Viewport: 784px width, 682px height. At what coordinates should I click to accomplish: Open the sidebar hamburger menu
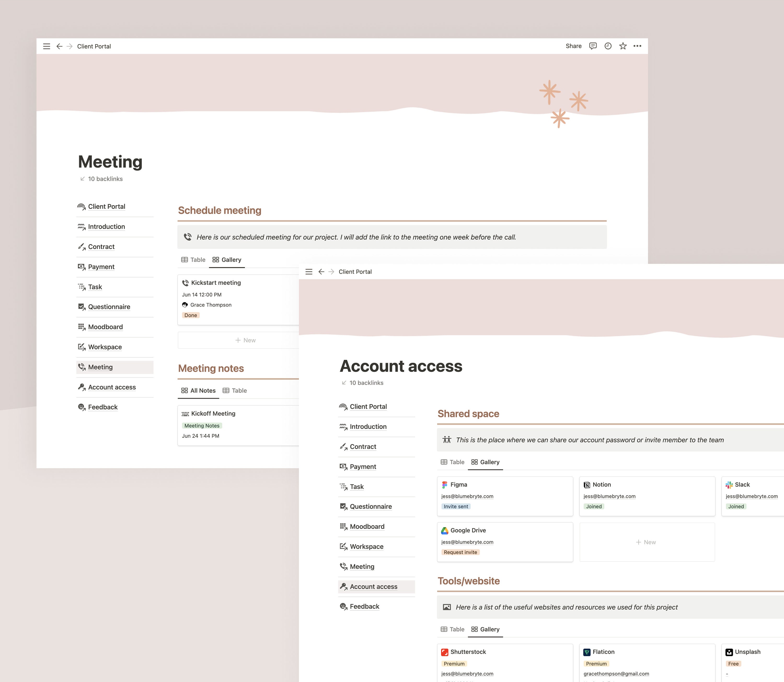47,46
